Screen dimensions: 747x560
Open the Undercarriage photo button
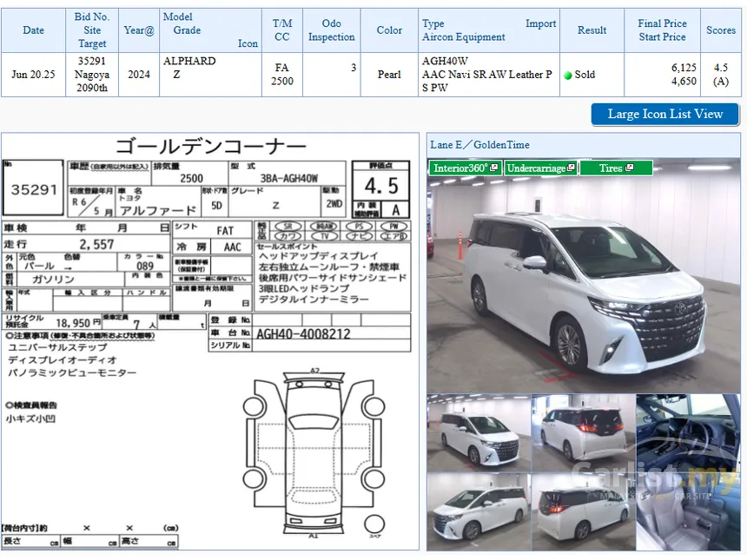tap(541, 168)
